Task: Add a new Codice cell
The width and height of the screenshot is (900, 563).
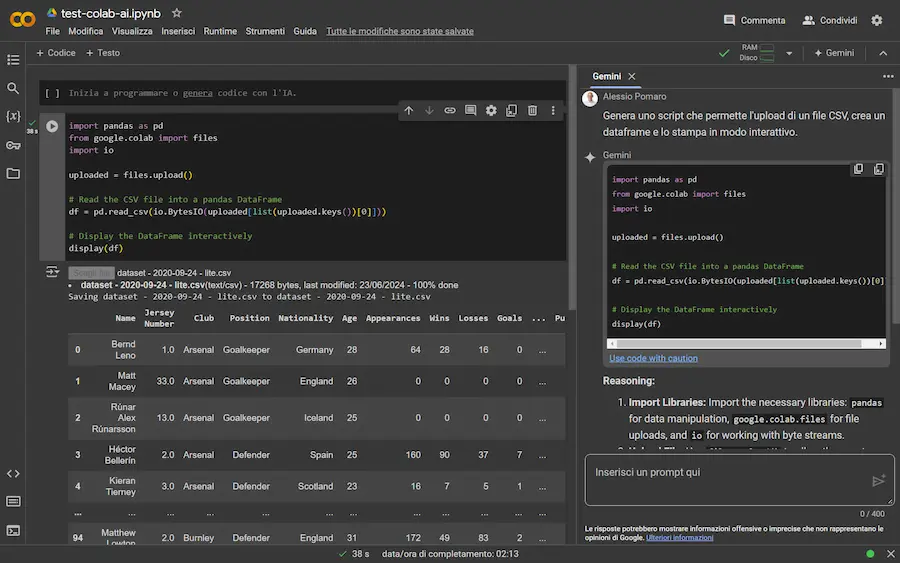Action: click(56, 53)
